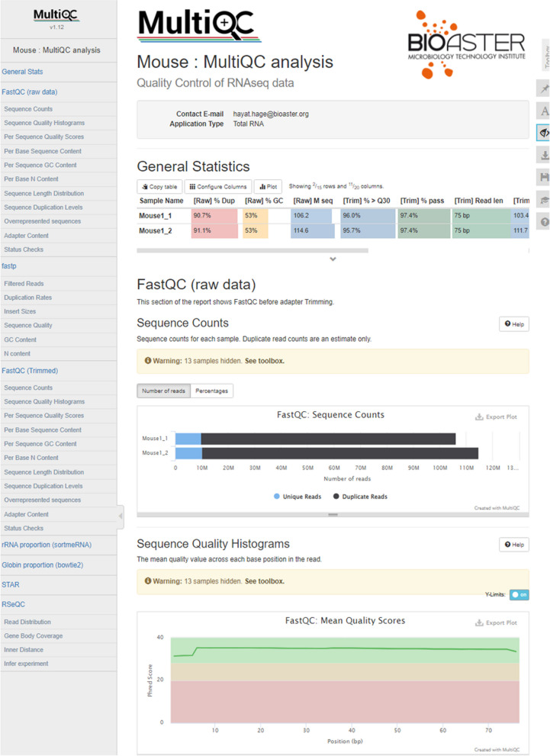Open Gene Body Coverage under RSeQC
Viewport: 550px width, 756px height.
[34, 636]
